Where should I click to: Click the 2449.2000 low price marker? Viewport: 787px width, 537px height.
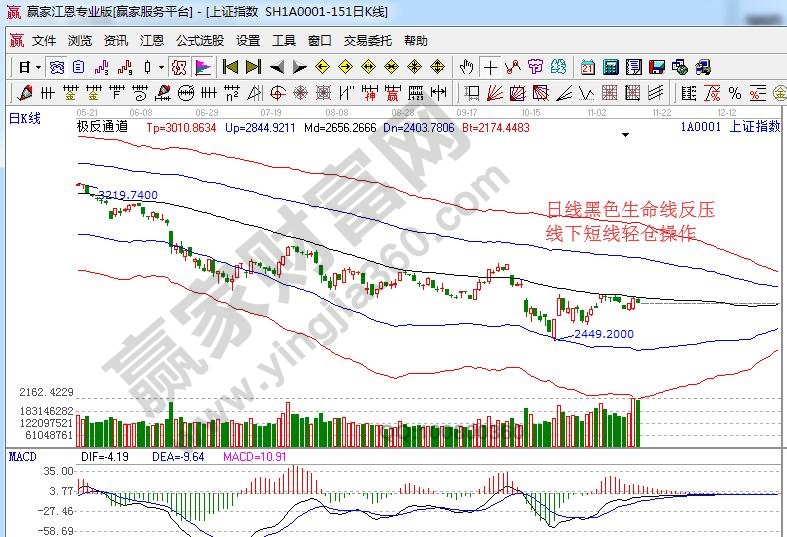602,334
